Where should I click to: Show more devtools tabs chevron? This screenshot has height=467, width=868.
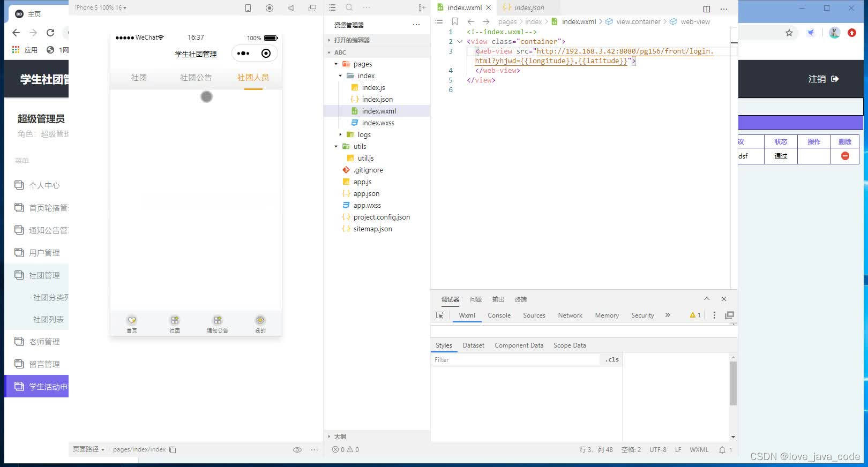click(x=668, y=315)
